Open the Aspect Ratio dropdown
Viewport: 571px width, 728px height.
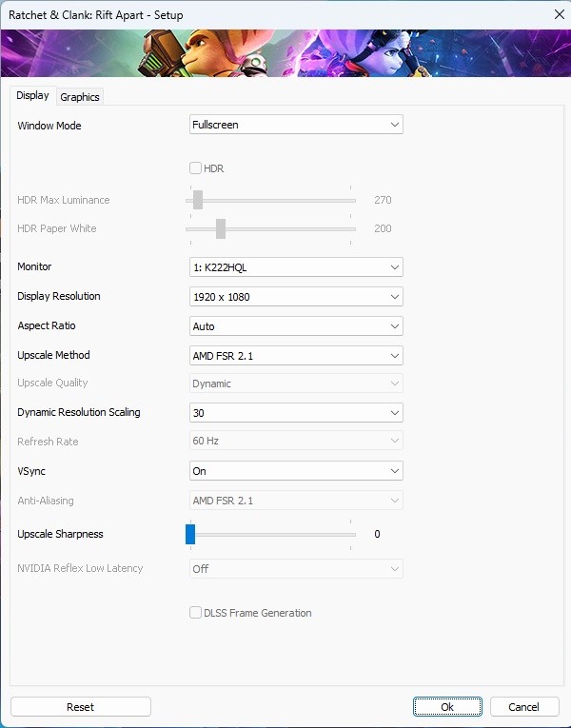pyautogui.click(x=296, y=326)
